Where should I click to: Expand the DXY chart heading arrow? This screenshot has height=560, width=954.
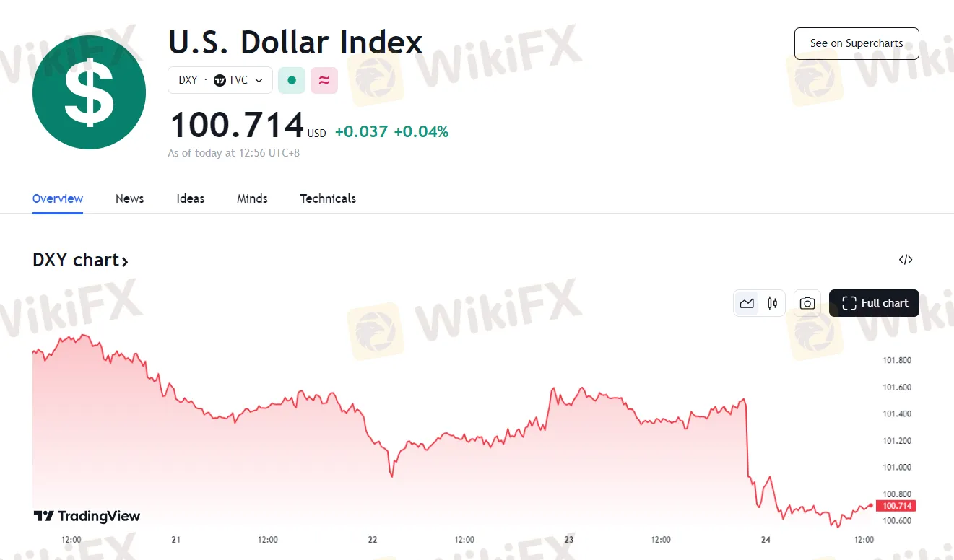click(x=125, y=261)
